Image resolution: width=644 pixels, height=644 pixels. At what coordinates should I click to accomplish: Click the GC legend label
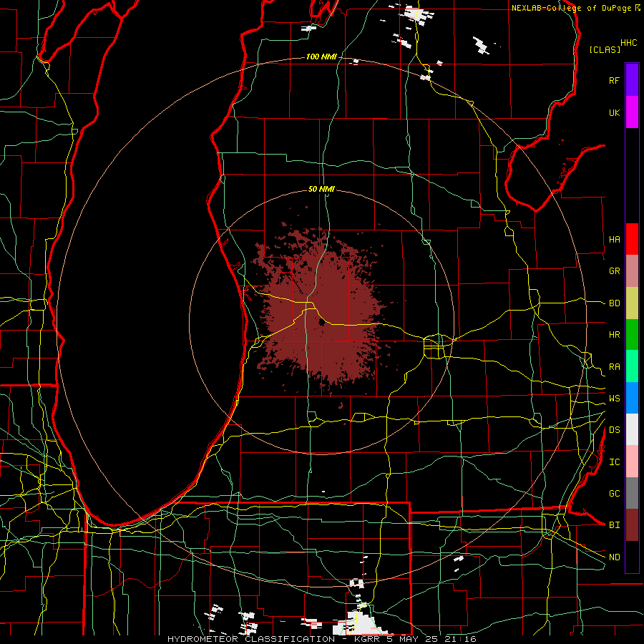[x=614, y=494]
